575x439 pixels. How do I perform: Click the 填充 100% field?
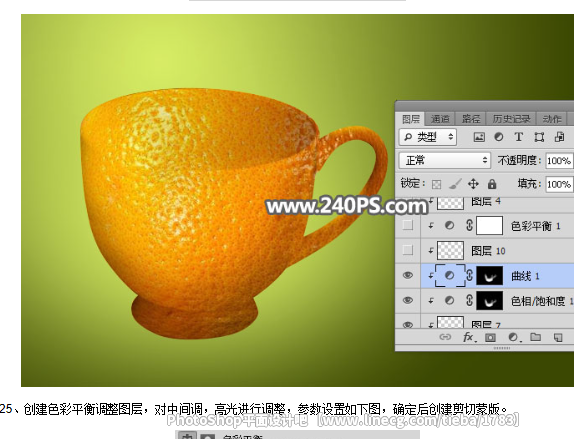pyautogui.click(x=559, y=184)
